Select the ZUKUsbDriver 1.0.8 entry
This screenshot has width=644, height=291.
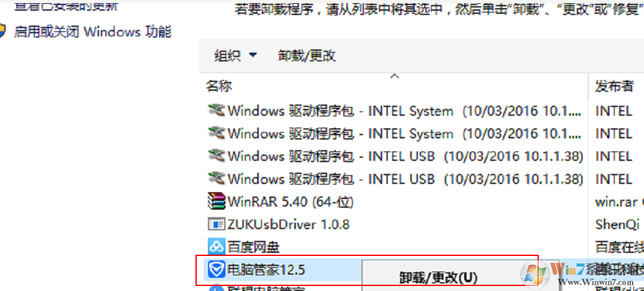click(288, 224)
